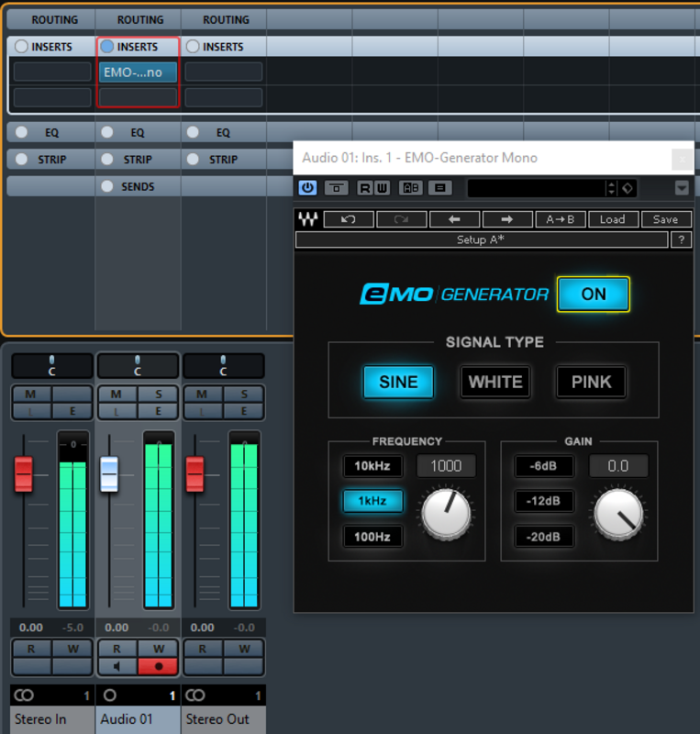Click the stereo link icon on Stereo Out
Screen dimensions: 700x734
click(195, 695)
